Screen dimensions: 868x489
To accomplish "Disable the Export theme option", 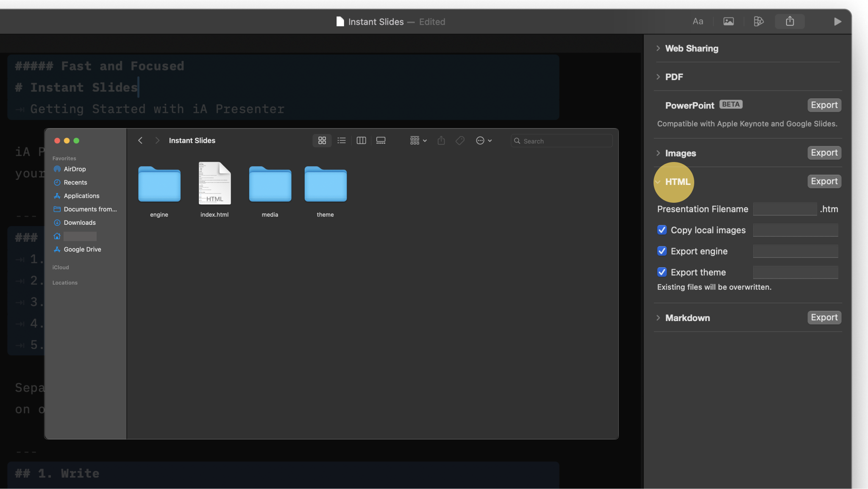I will [662, 272].
